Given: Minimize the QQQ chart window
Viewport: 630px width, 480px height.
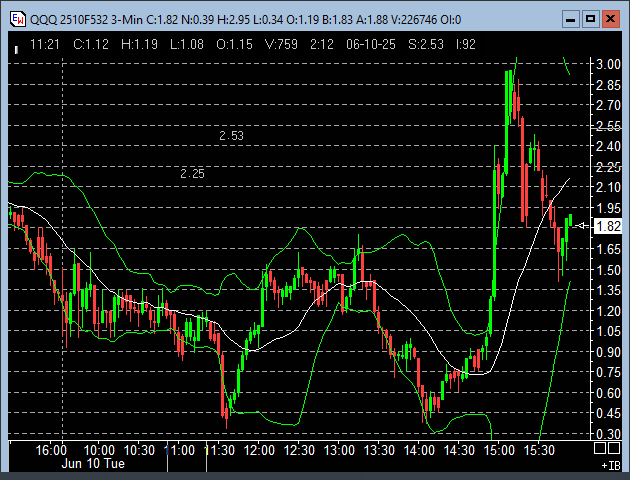Looking at the screenshot, I should pos(570,19).
